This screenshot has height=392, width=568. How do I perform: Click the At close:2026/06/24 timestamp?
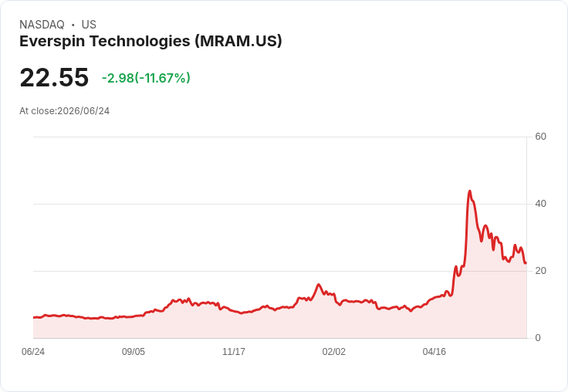click(65, 111)
